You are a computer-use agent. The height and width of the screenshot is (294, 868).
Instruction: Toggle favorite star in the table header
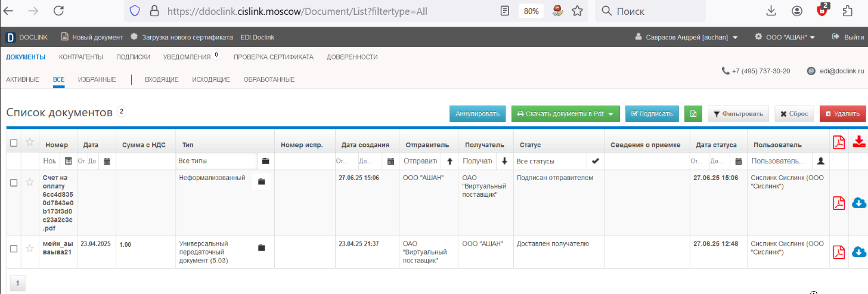click(x=29, y=143)
